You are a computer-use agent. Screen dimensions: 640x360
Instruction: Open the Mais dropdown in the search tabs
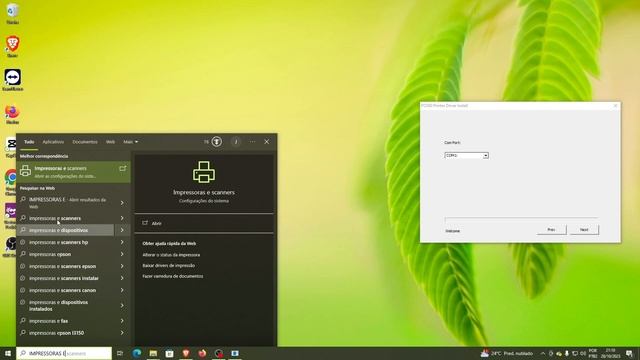(x=131, y=142)
